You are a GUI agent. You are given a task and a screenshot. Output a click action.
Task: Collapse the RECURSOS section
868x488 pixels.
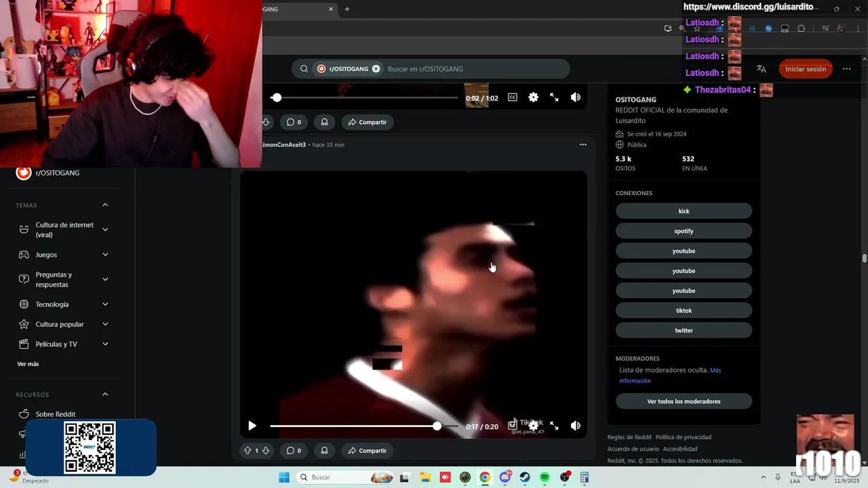coord(105,394)
